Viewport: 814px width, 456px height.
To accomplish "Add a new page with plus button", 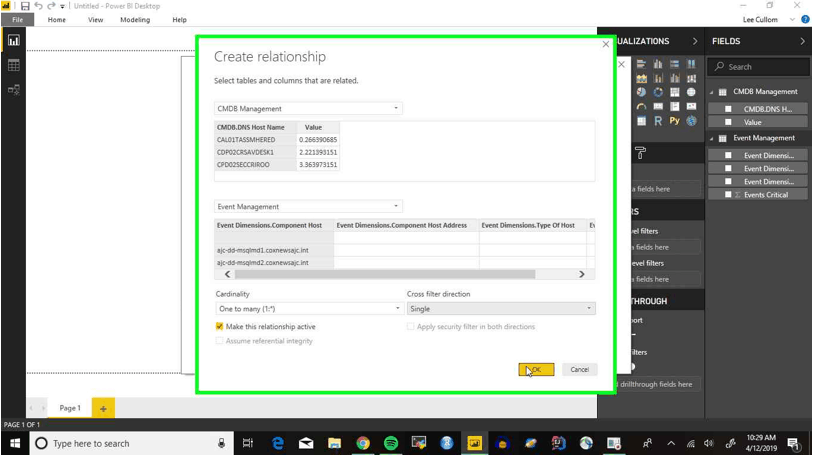I will point(103,408).
